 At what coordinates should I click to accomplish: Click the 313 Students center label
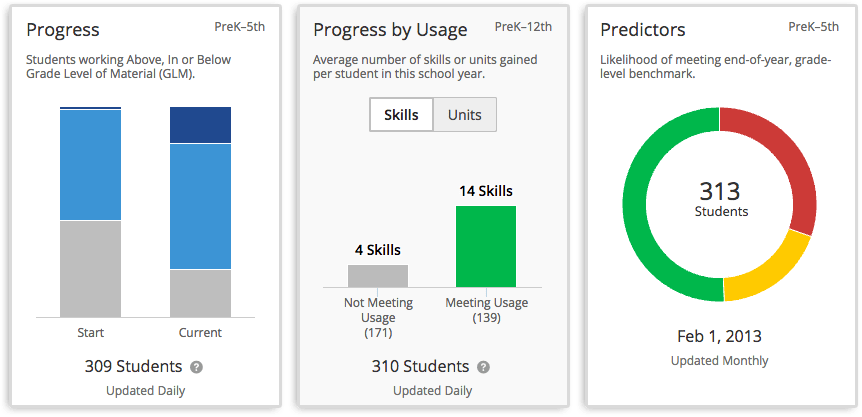click(x=721, y=197)
